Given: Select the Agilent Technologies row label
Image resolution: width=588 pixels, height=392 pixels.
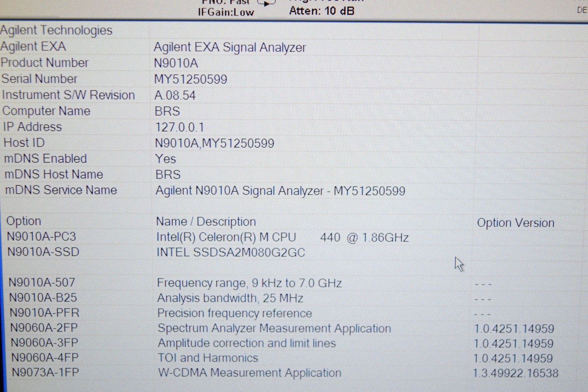Looking at the screenshot, I should (56, 30).
